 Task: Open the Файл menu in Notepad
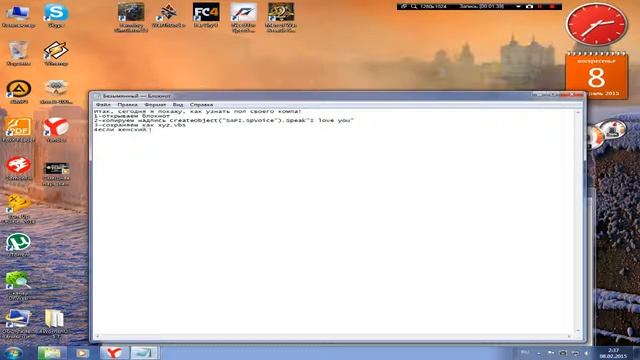[103, 105]
